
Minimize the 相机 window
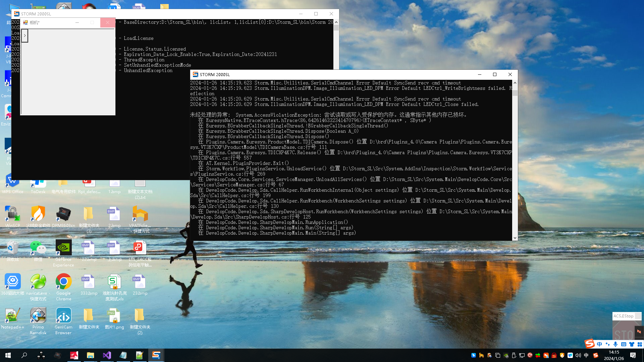77,22
